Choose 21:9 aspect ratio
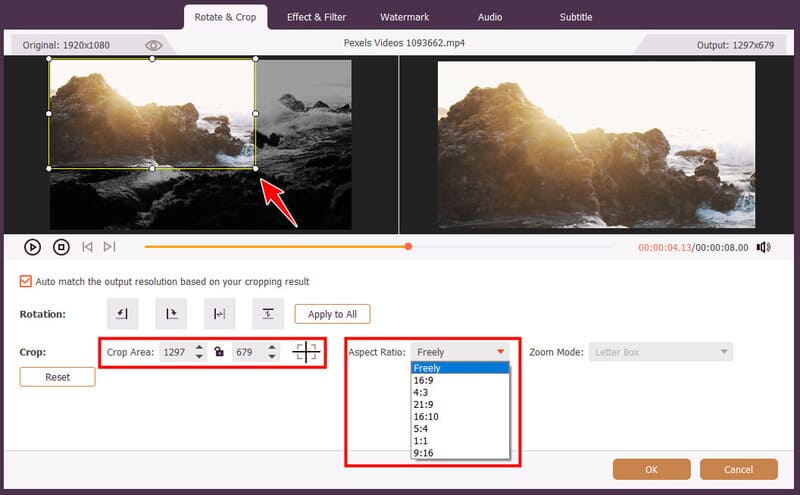This screenshot has height=495, width=800. pyautogui.click(x=460, y=405)
